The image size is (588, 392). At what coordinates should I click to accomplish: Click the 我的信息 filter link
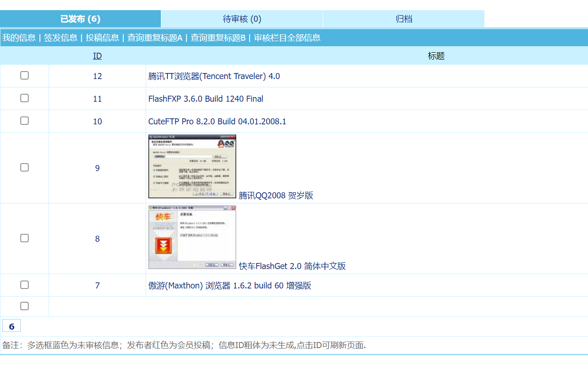click(x=19, y=38)
